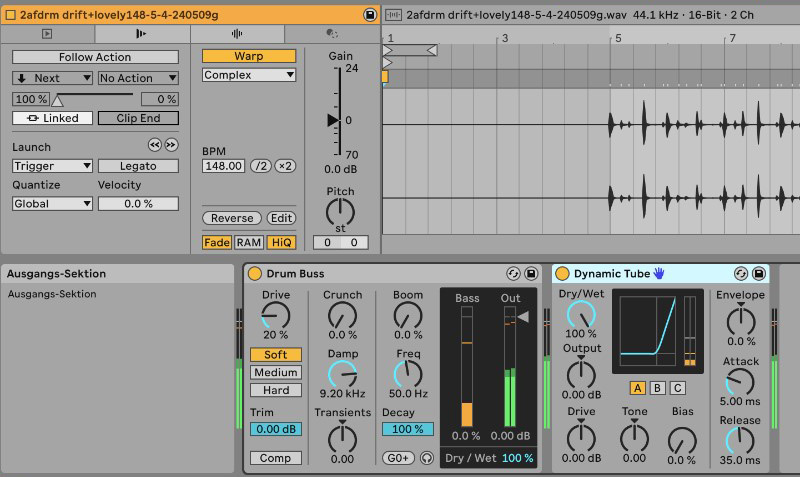Screen dimensions: 800x477
Task: Save the clip using the disk icon
Action: (370, 15)
